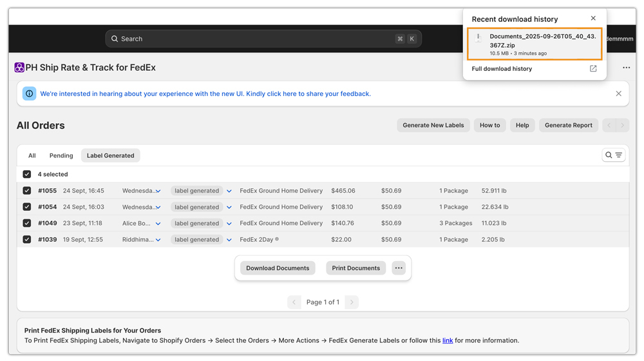Open the How to button
Image resolution: width=644 pixels, height=361 pixels.
tap(489, 126)
